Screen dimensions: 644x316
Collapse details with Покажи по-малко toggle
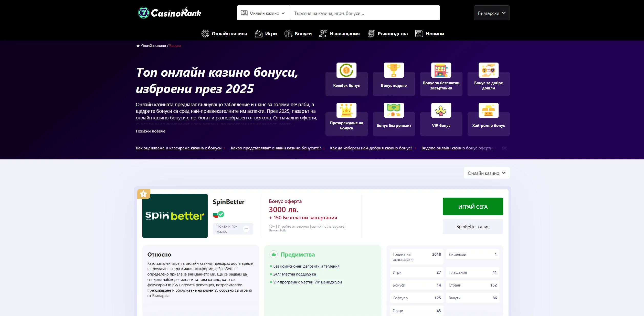[x=233, y=229]
